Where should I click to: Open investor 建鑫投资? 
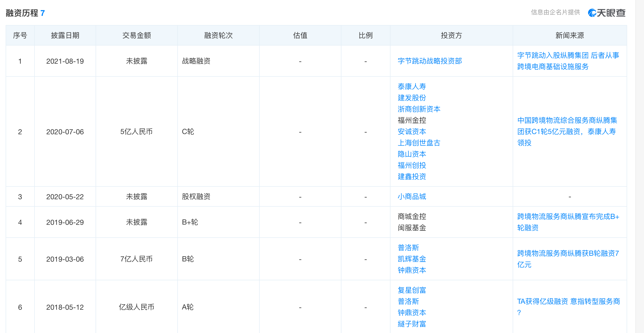click(412, 176)
